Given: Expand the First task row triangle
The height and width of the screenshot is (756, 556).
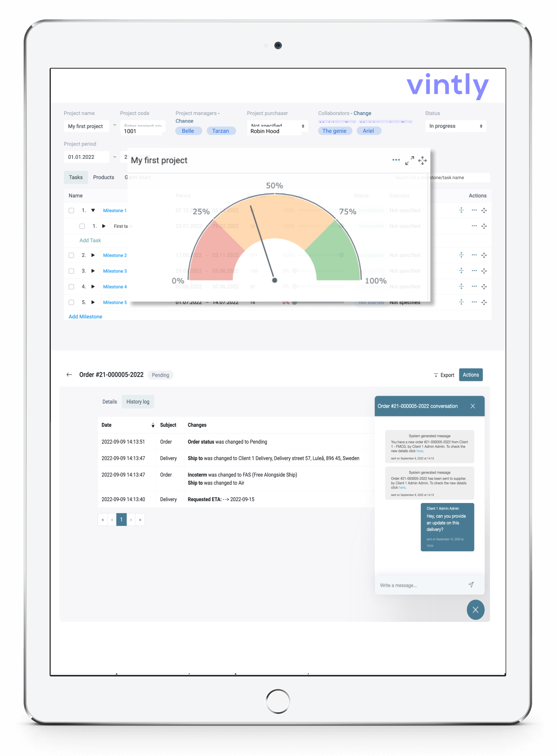Looking at the screenshot, I should (104, 226).
